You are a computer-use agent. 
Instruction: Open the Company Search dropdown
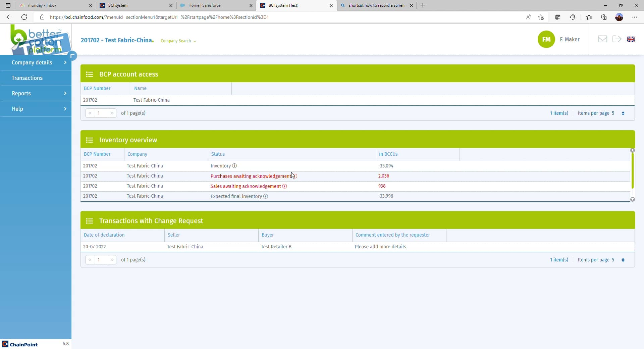178,41
